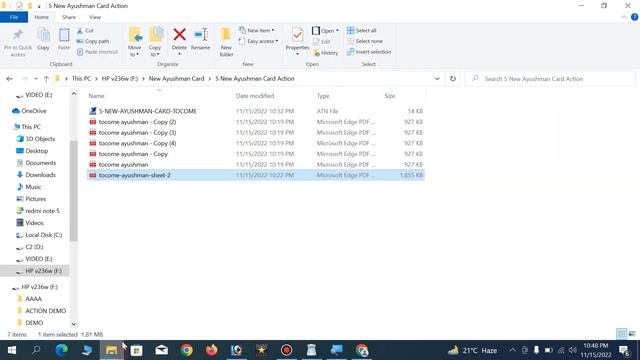Viewport: 640px width, 360px height.
Task: Open the ACTION DEMO folder
Action: pos(41,311)
